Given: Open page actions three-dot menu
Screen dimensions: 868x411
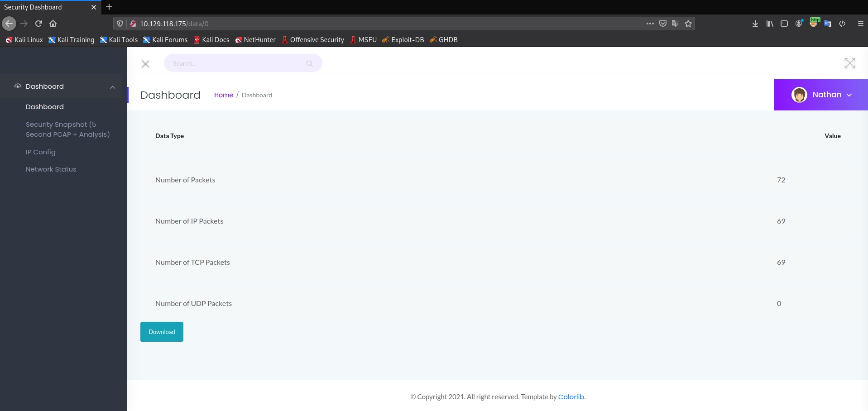Looking at the screenshot, I should (x=650, y=24).
